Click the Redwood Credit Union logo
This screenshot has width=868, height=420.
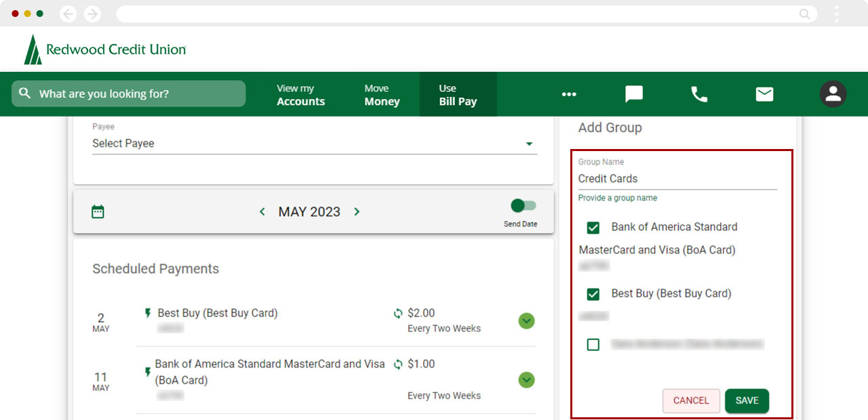pyautogui.click(x=105, y=49)
